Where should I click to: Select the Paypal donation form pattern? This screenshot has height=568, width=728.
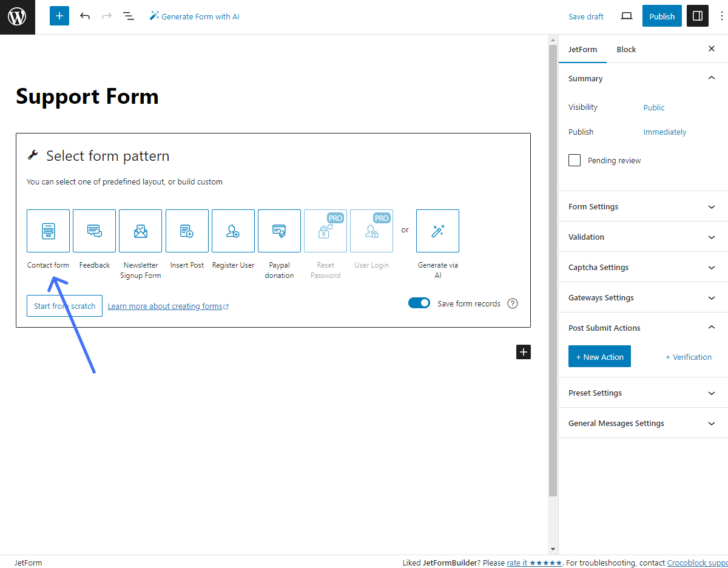279,231
